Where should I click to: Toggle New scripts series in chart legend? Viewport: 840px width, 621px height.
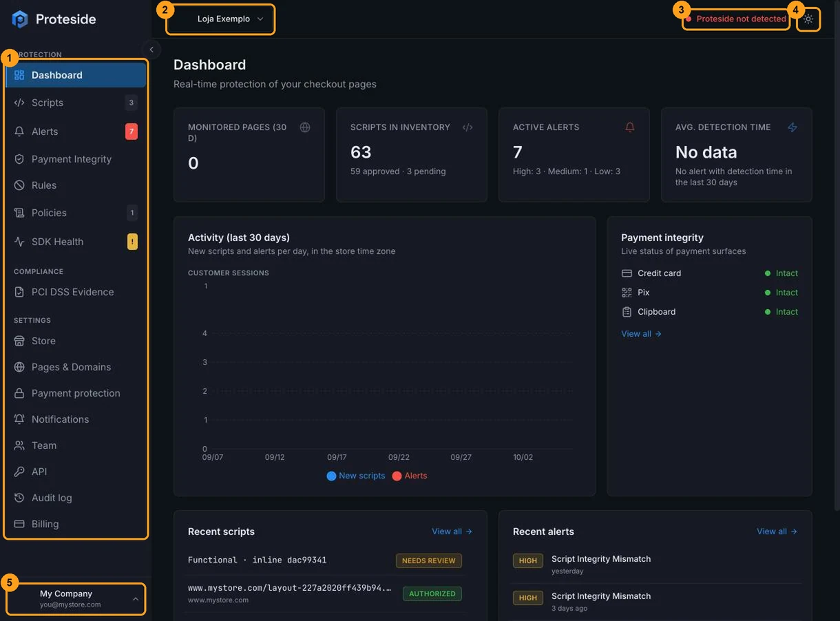[356, 476]
